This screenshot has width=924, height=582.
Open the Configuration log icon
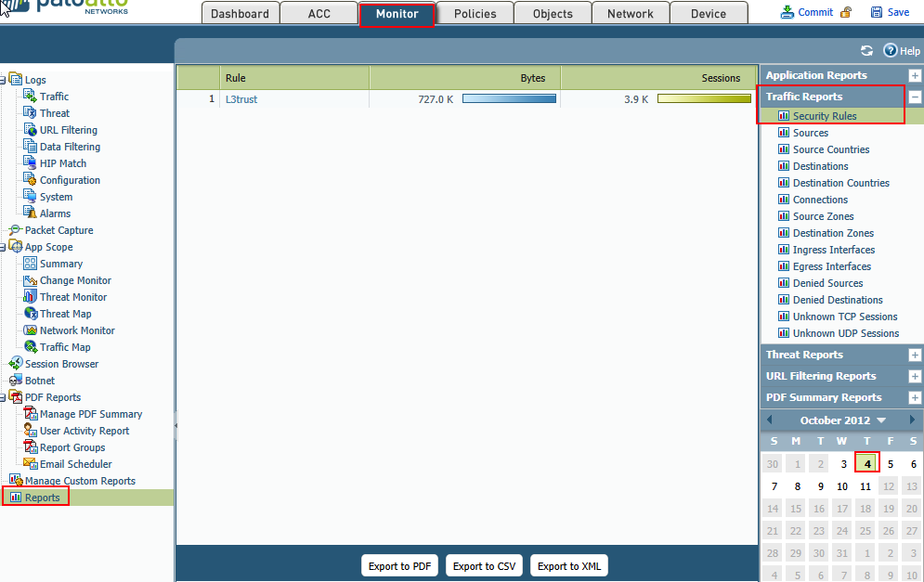[30, 179]
